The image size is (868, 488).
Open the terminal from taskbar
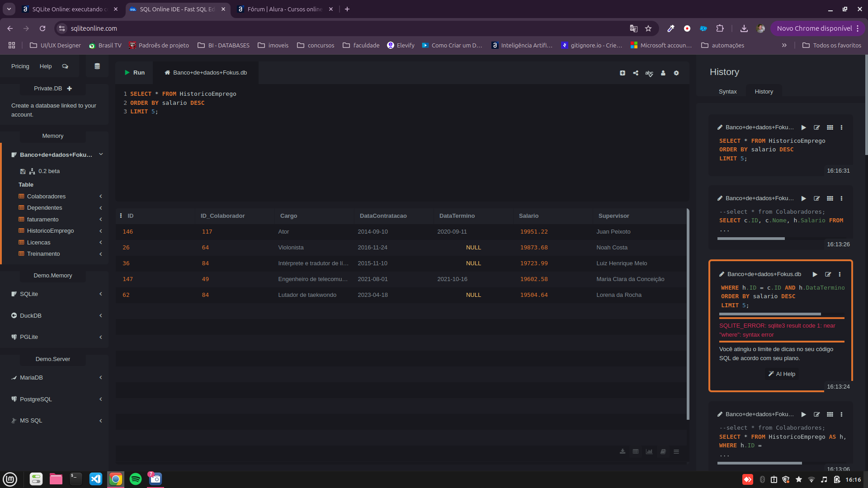click(76, 479)
